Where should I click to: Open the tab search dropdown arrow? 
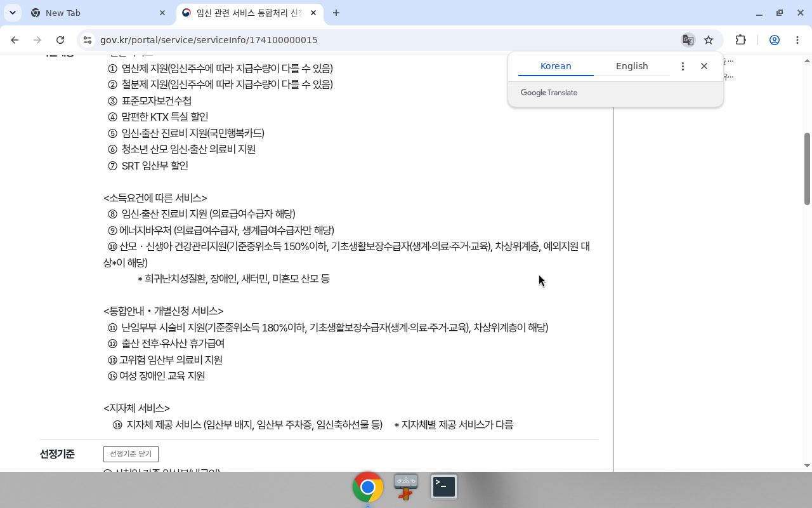pyautogui.click(x=13, y=13)
